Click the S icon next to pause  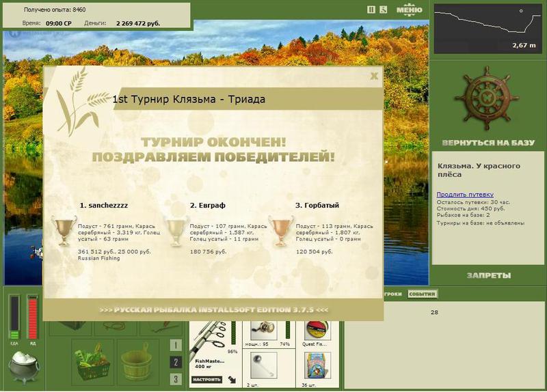click(384, 10)
